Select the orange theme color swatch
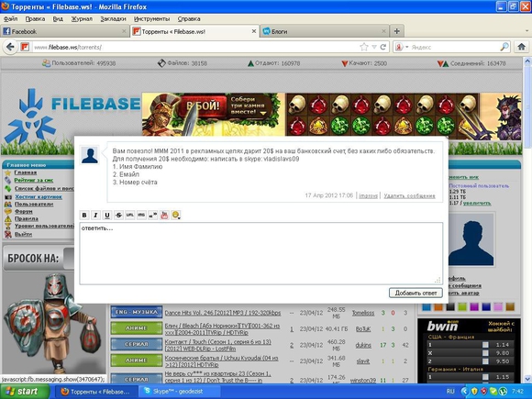Viewport: 532px width, 399px height. tap(438, 307)
